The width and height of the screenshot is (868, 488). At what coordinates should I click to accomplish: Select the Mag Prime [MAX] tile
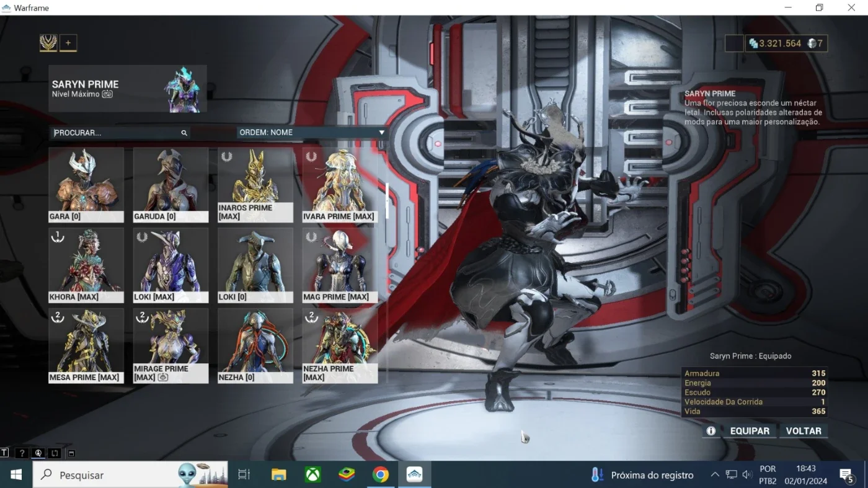point(340,265)
